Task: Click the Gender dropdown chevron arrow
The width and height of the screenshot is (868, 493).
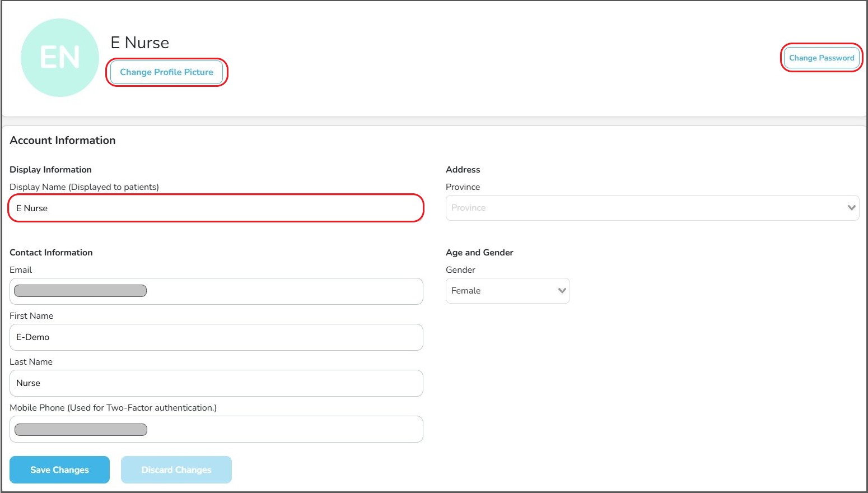Action: (562, 291)
